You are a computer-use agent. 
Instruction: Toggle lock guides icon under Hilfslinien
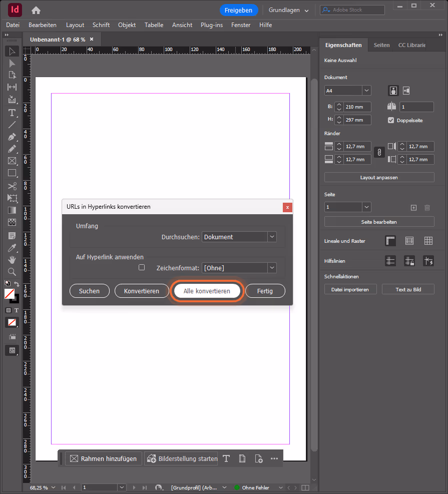[x=409, y=261]
